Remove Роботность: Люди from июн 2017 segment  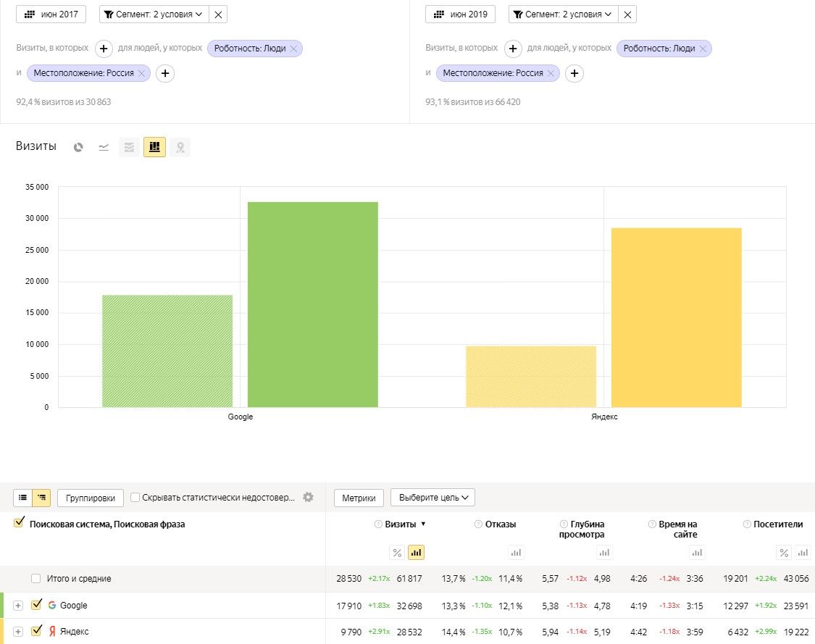pos(293,49)
